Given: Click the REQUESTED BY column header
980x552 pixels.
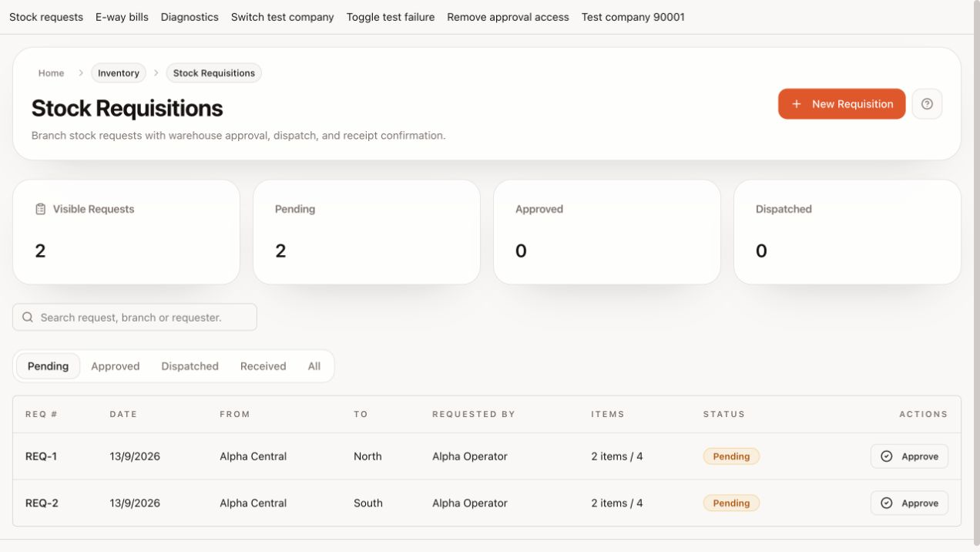Looking at the screenshot, I should pos(474,414).
